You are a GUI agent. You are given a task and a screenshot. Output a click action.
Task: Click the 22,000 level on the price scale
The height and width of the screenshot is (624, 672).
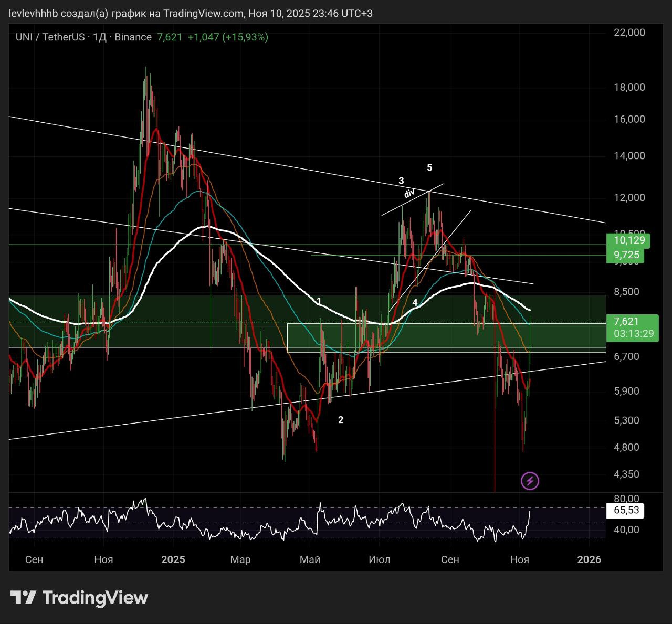(x=629, y=33)
